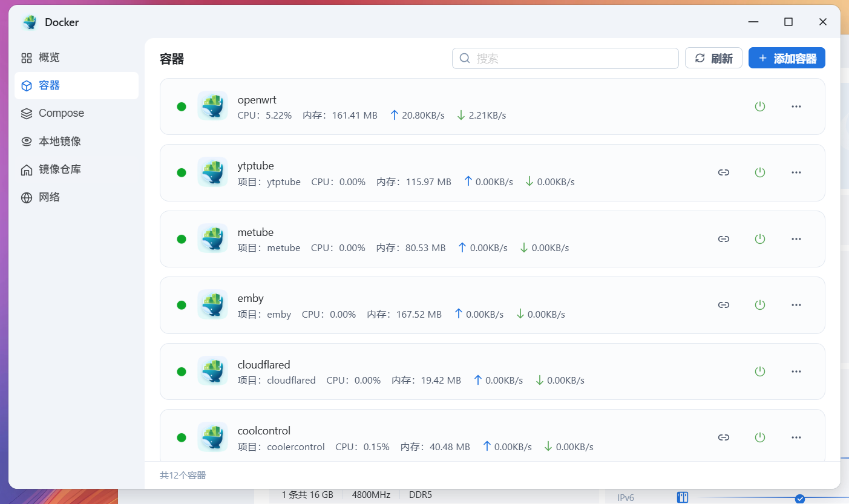Open more options for ytptube

(796, 172)
